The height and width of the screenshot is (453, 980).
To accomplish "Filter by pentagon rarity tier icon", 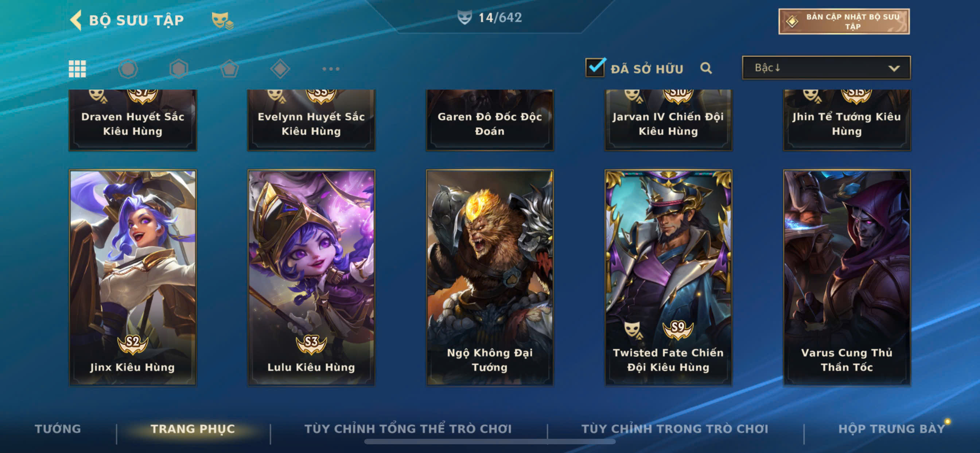I will tap(229, 69).
